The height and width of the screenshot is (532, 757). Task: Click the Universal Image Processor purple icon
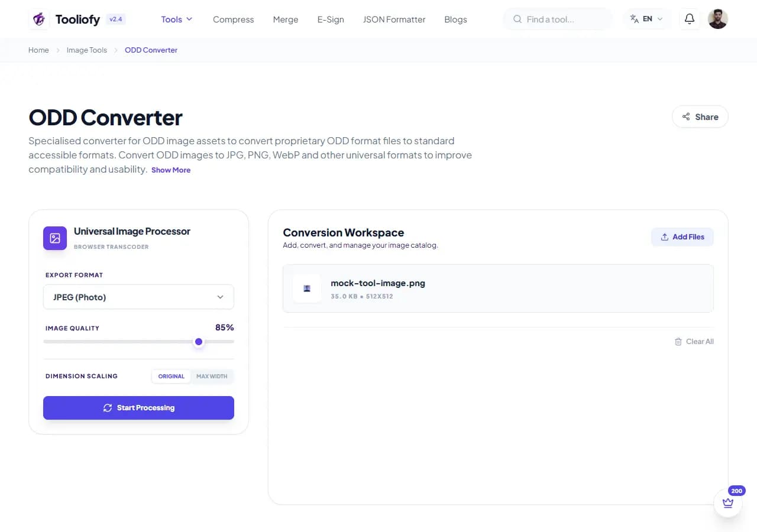(x=55, y=238)
